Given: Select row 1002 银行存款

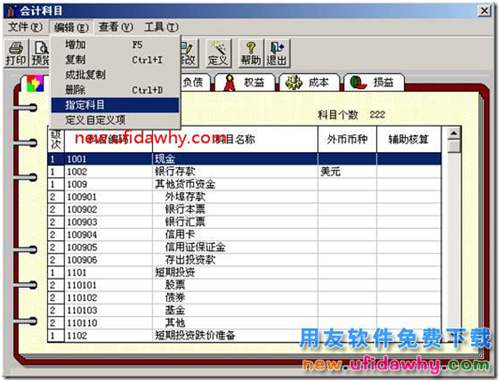Looking at the screenshot, I should [x=245, y=172].
